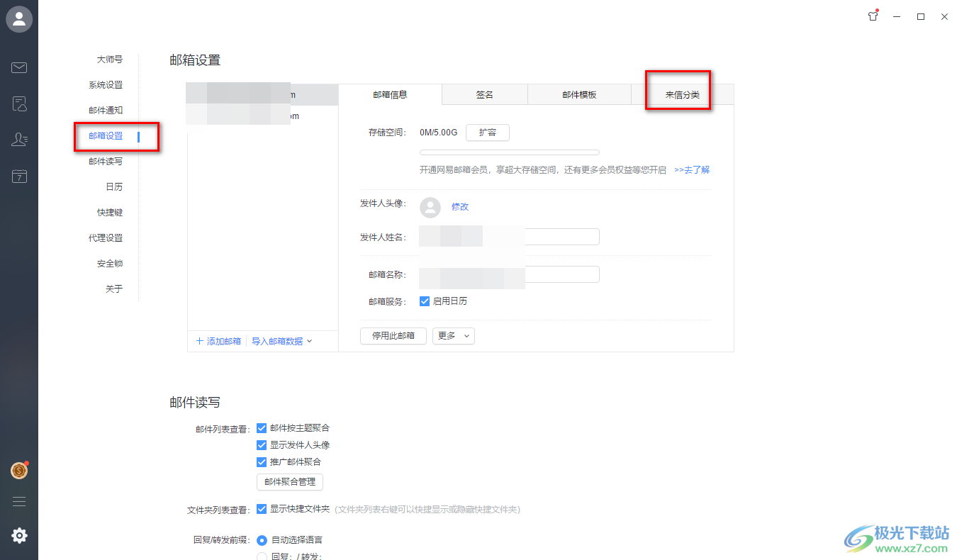Select the second mailbox account in list

click(x=263, y=116)
